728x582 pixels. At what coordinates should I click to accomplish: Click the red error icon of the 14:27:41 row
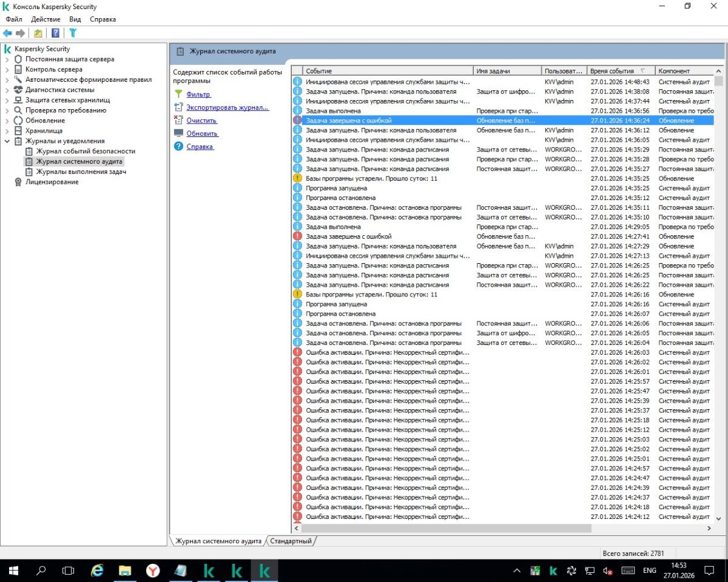tap(297, 236)
